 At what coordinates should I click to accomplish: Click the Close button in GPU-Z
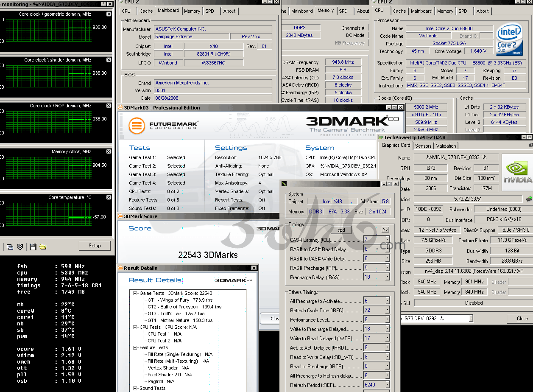(522, 319)
